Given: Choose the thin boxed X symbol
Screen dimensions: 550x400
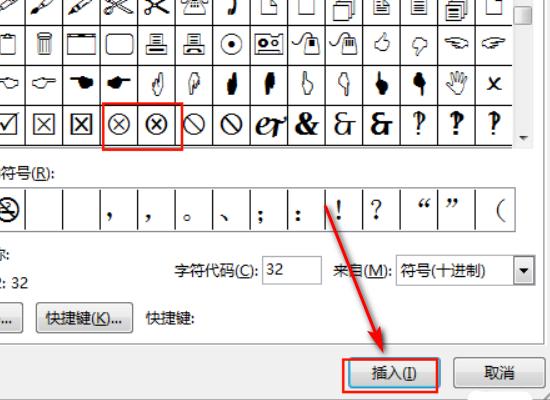Looking at the screenshot, I should click(x=44, y=125).
